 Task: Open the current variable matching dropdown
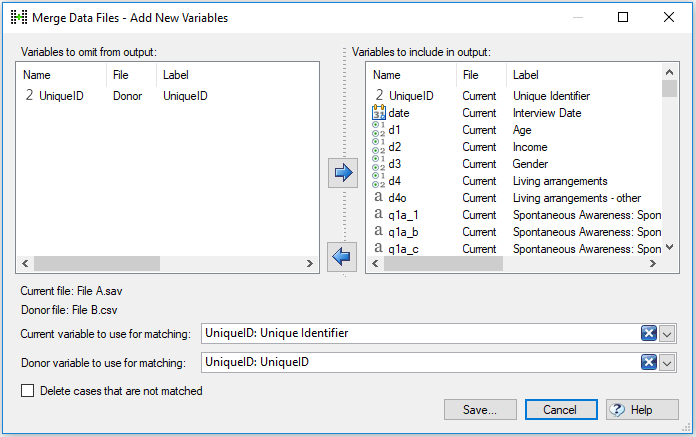pyautogui.click(x=667, y=334)
